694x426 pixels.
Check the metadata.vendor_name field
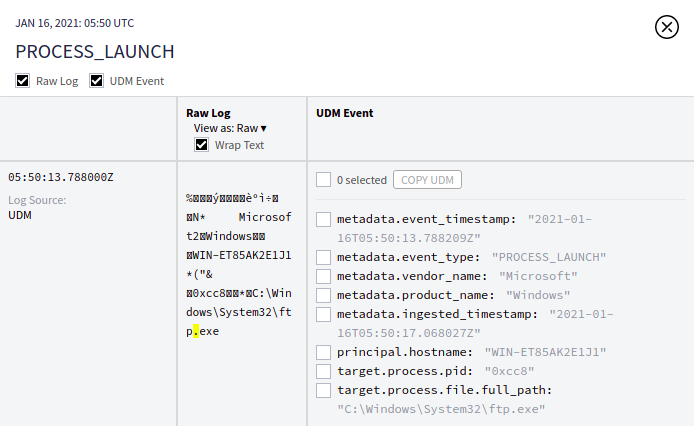pos(323,276)
